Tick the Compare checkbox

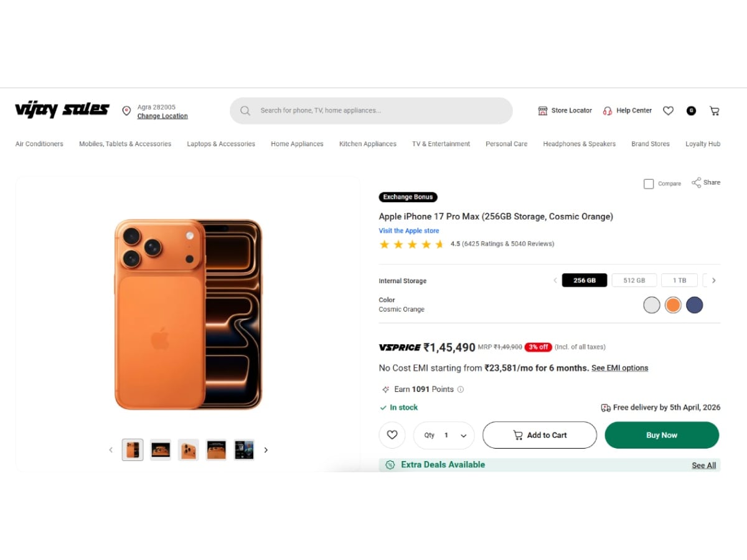649,184
